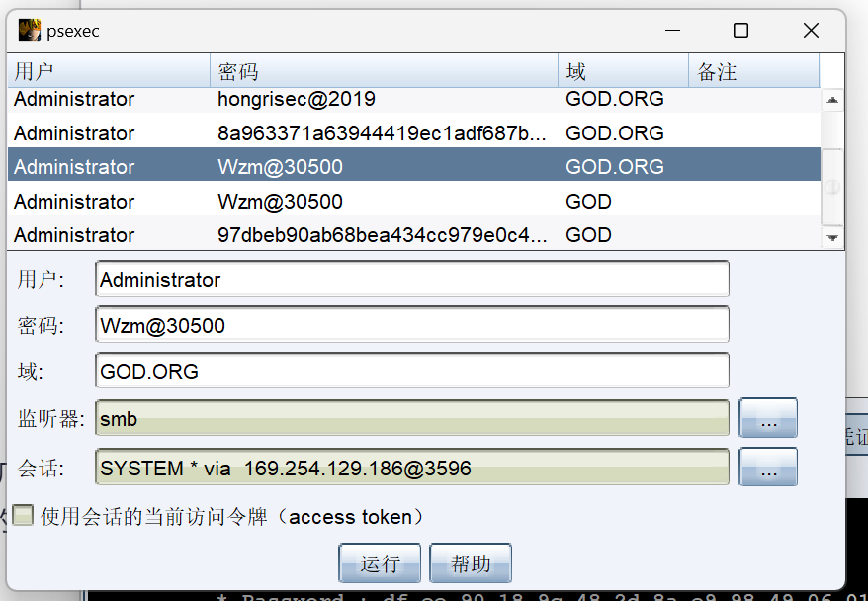Sort credentials by 域 column header

pos(623,71)
